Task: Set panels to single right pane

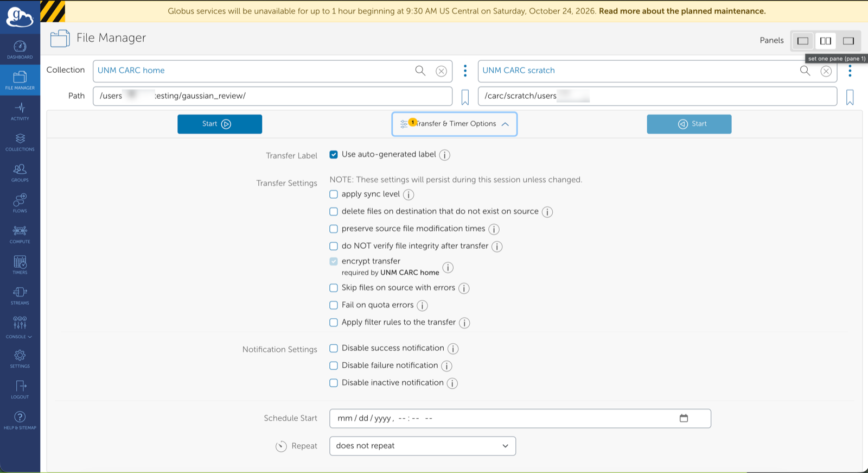Action: tap(848, 41)
